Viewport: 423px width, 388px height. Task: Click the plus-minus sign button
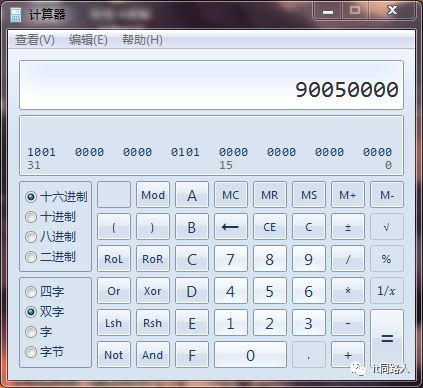point(348,227)
